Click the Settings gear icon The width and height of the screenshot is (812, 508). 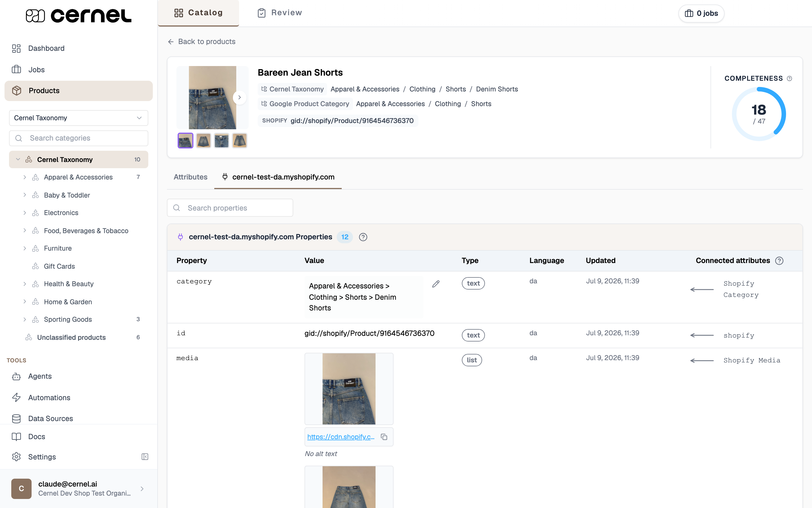[x=16, y=457]
